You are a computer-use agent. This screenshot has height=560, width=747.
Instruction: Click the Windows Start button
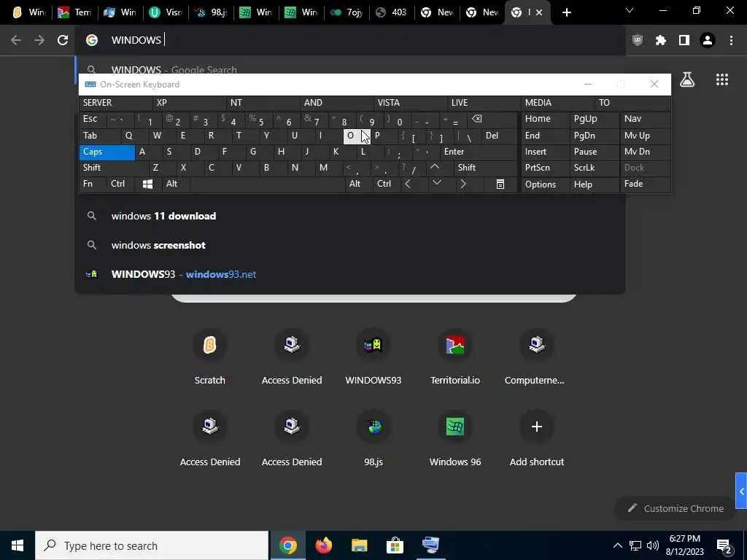pyautogui.click(x=18, y=545)
